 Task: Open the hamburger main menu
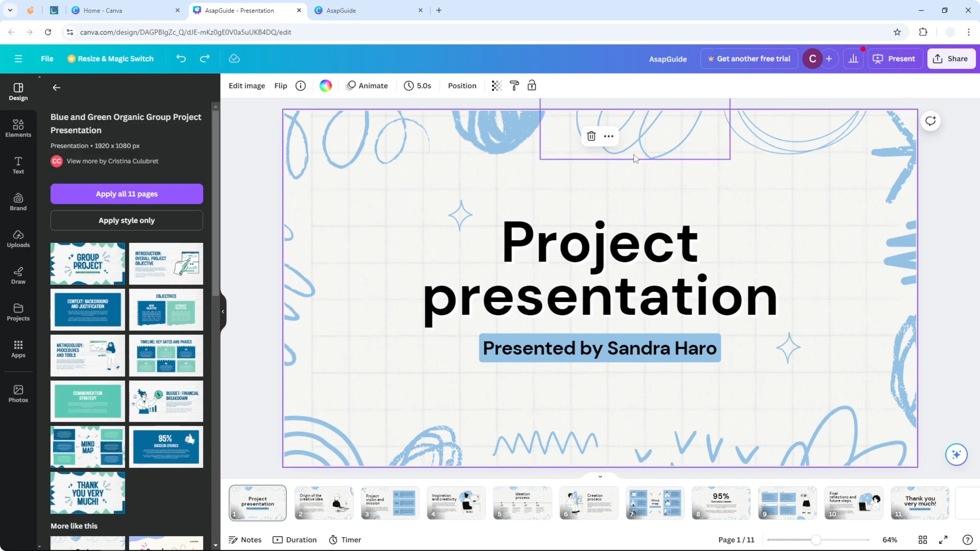click(x=18, y=59)
